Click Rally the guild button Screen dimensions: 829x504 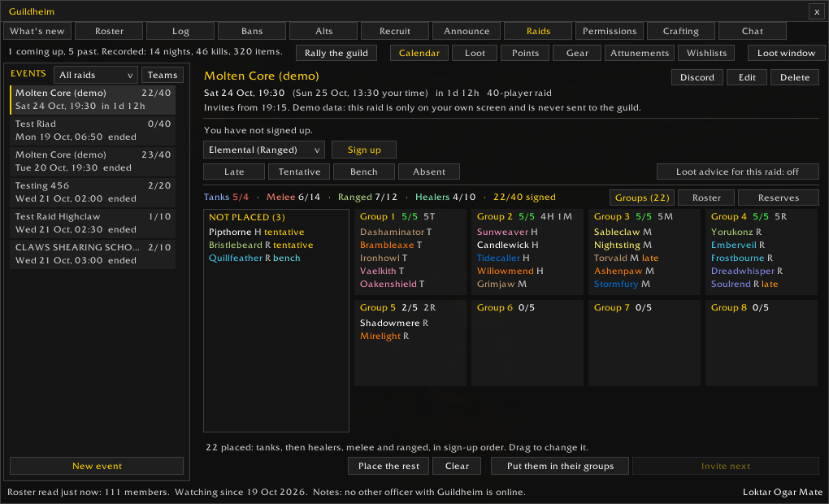[336, 53]
